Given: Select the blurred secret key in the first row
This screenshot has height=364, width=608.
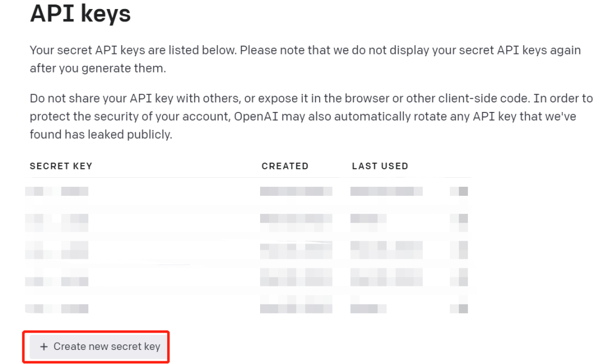Looking at the screenshot, I should 57,191.
